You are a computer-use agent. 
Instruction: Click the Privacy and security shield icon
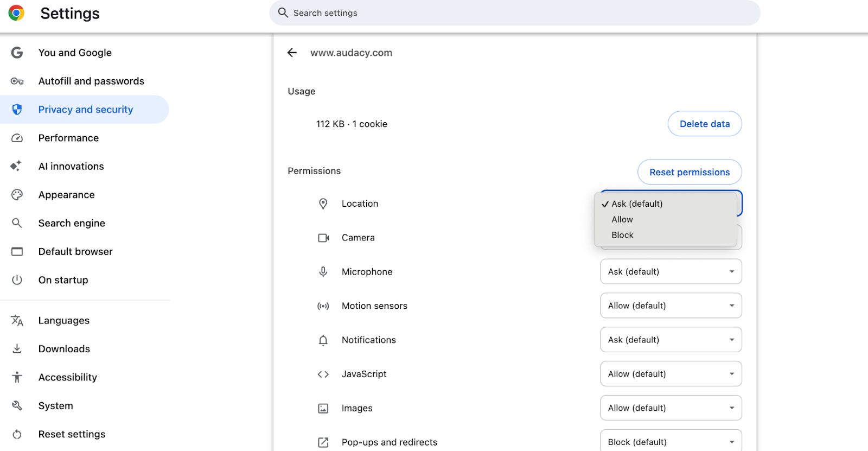[17, 110]
